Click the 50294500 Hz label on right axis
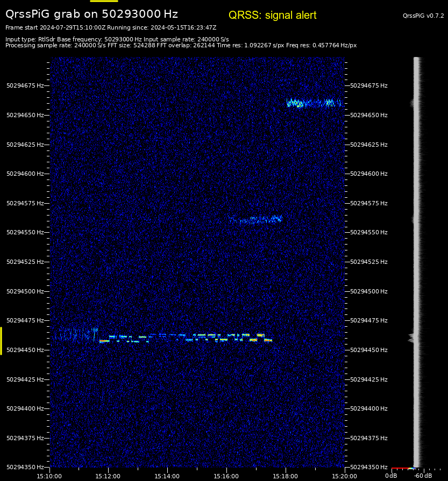448x481 pixels. pos(369,291)
